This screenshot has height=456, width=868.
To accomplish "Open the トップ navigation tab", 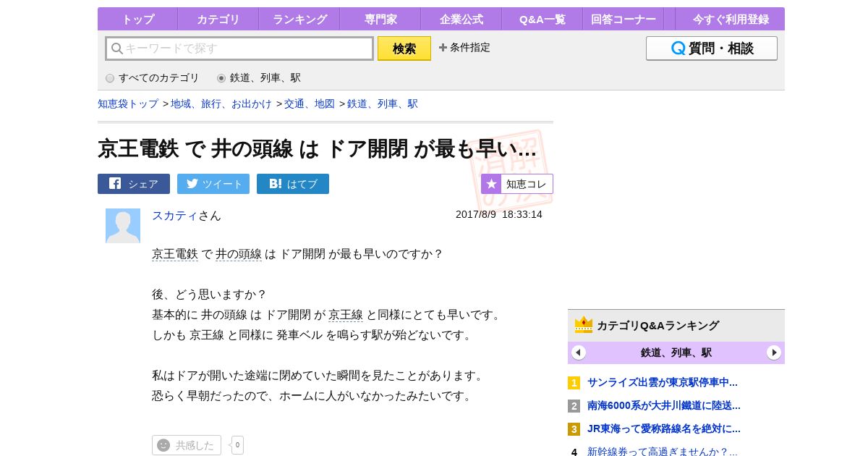I will (x=137, y=20).
